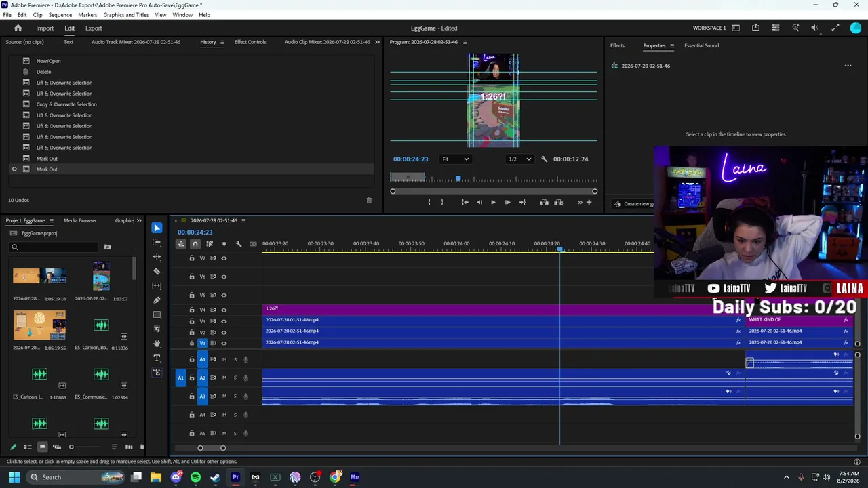The image size is (868, 488).
Task: Open Adobe Media Encoder from taskbar
Action: click(x=355, y=477)
